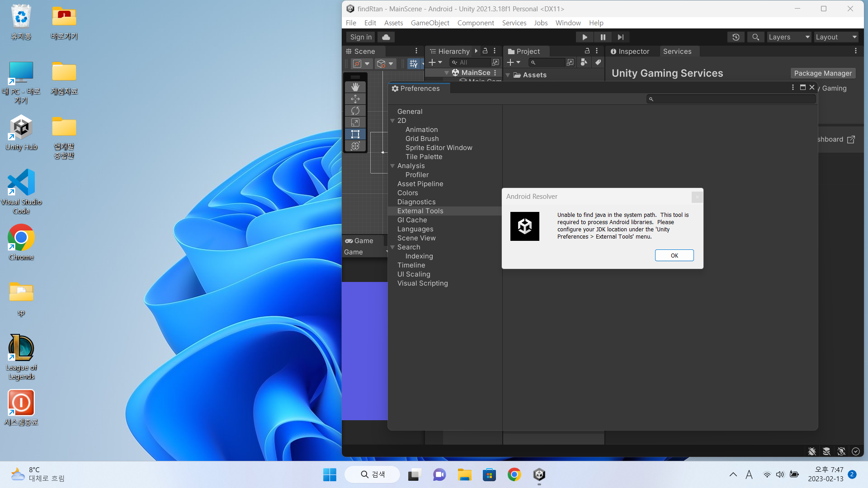
Task: Open the Undo History icon
Action: pyautogui.click(x=736, y=37)
